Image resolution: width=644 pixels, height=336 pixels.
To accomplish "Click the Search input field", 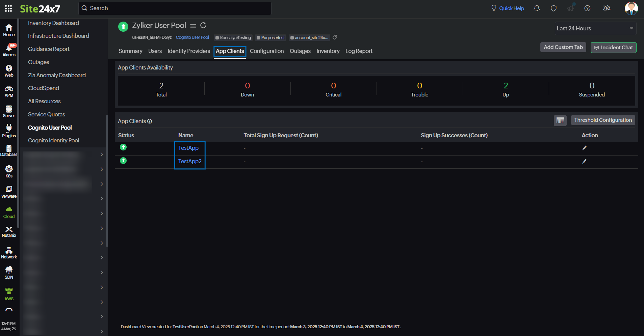I will (176, 8).
